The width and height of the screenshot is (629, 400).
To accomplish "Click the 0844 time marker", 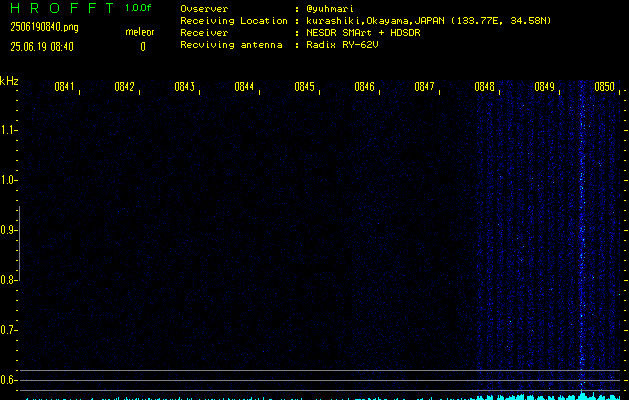I will click(244, 87).
